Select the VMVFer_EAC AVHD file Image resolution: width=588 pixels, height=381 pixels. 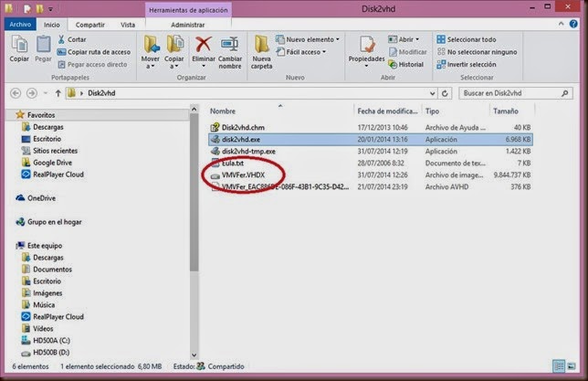click(371, 186)
